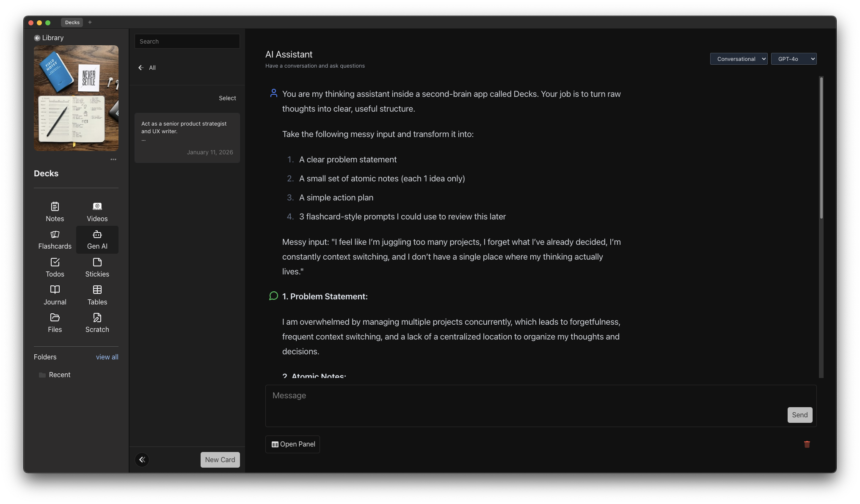
Task: Open the Notes section
Action: (55, 212)
